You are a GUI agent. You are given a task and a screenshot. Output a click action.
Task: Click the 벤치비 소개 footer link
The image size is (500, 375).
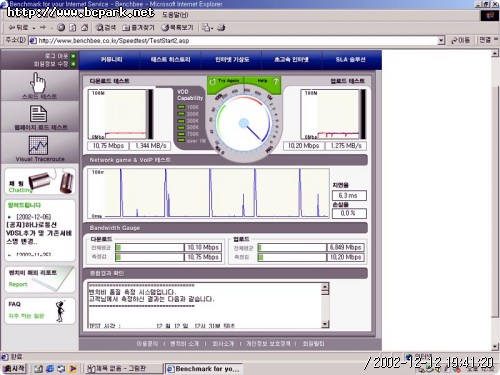coord(184,343)
